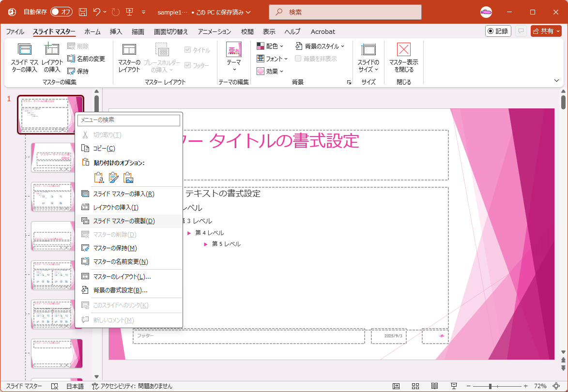Click the Acrobat tab
Viewport: 568px width, 392px height.
323,32
